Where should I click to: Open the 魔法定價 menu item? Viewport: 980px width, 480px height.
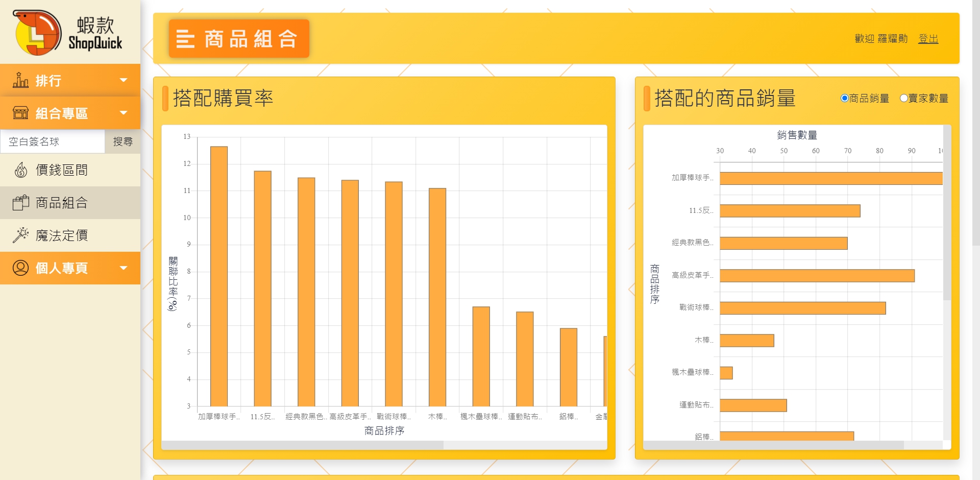[x=62, y=235]
